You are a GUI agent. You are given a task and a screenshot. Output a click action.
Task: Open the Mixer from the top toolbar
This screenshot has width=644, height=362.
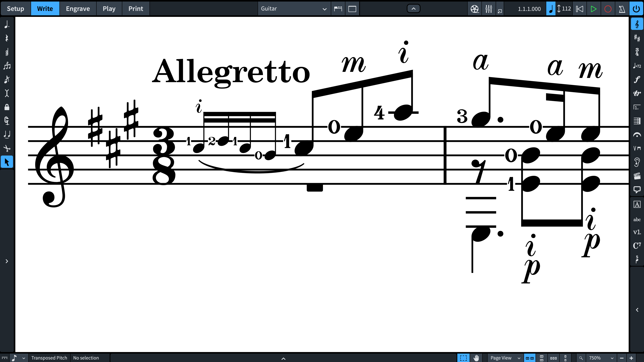click(x=489, y=9)
